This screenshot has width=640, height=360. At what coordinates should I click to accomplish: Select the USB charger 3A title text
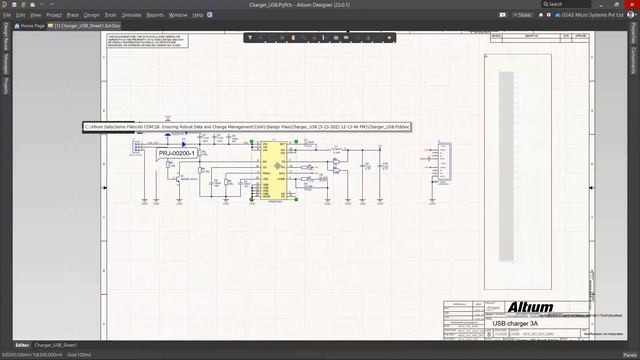pos(515,323)
